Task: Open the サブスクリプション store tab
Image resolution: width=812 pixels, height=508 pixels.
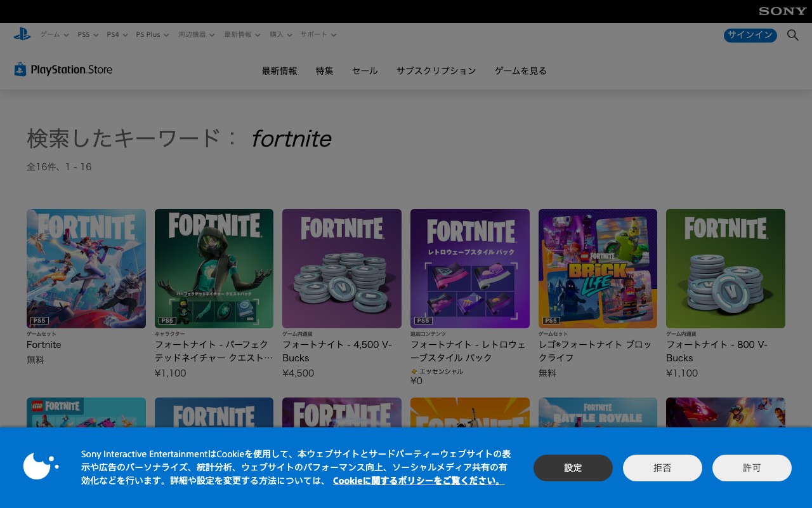Action: 436,71
